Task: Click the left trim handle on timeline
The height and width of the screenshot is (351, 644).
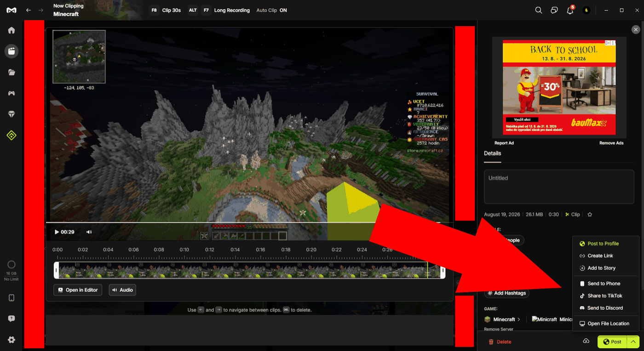Action: pos(56,270)
